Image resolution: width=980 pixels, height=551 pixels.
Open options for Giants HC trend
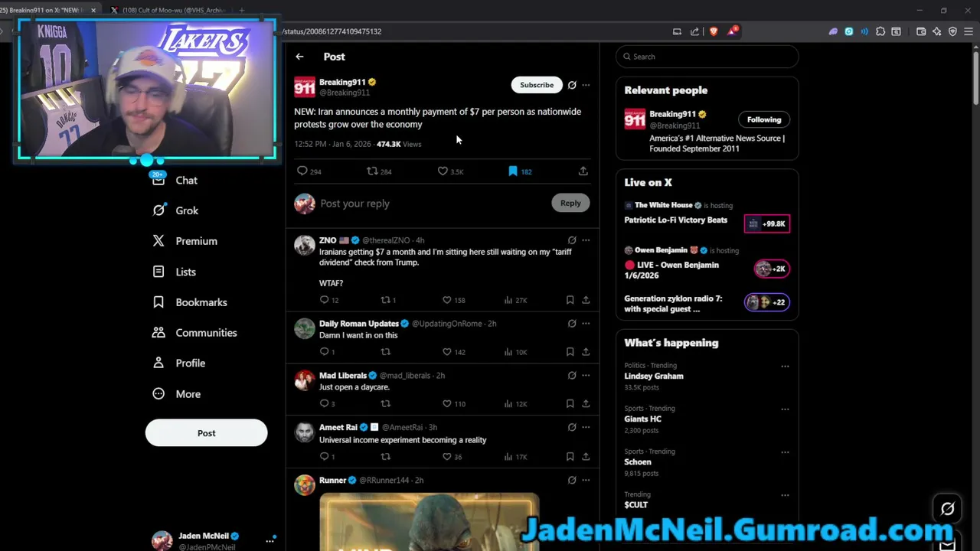pyautogui.click(x=785, y=409)
